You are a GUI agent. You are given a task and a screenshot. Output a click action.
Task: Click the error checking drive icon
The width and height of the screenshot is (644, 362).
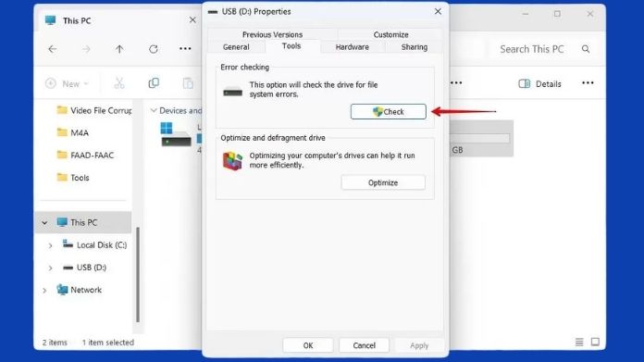[232, 92]
